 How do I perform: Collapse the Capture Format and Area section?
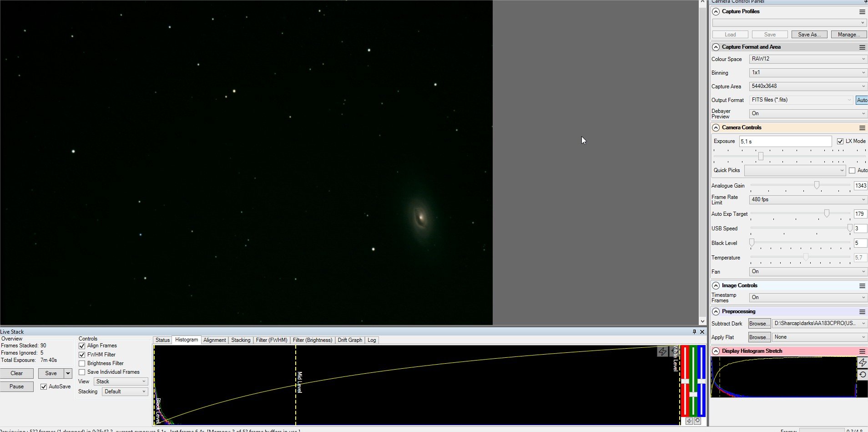[716, 47]
